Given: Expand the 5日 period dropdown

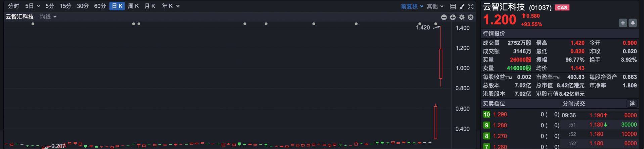Looking at the screenshot, I should [x=33, y=6].
